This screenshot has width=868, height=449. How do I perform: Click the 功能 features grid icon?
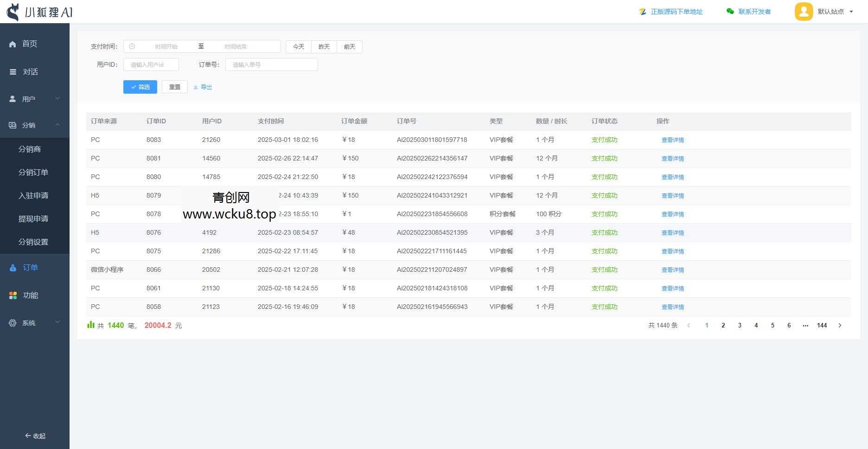coord(12,295)
